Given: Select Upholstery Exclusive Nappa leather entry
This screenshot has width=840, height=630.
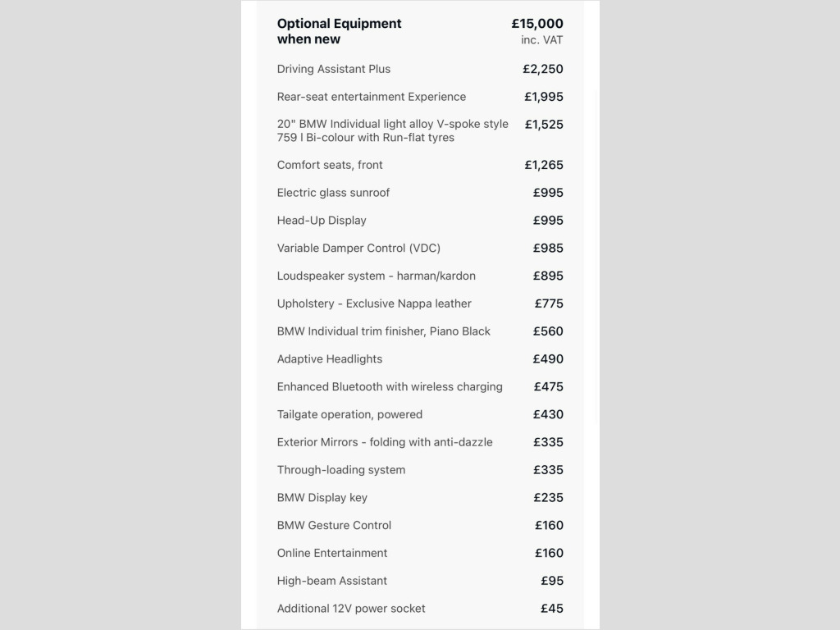Looking at the screenshot, I should pos(374,304).
